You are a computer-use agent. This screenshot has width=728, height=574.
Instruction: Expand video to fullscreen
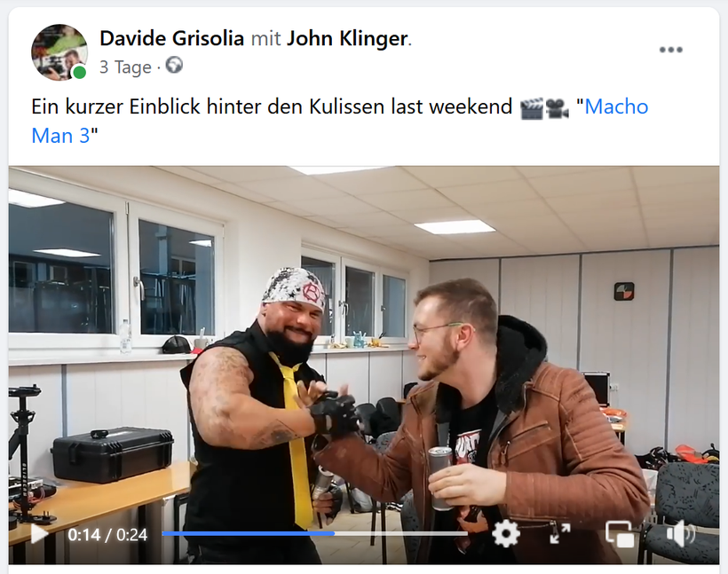(560, 533)
